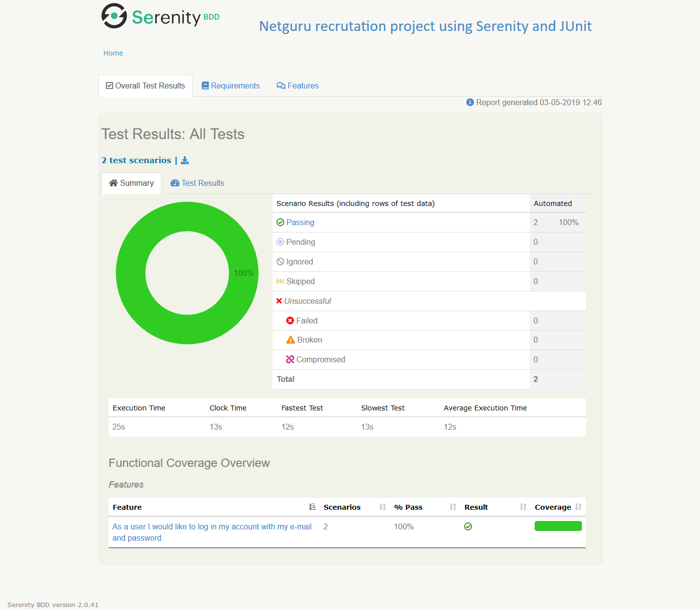This screenshot has width=700, height=610.
Task: Open the Requirements tab
Action: click(231, 86)
